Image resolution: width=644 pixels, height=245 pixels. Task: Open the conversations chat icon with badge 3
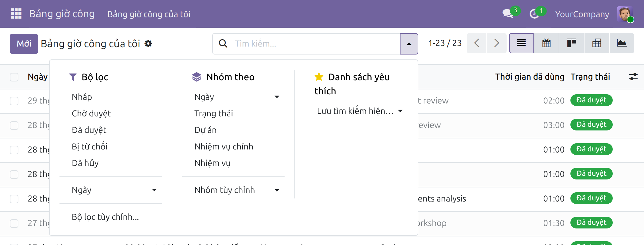508,14
